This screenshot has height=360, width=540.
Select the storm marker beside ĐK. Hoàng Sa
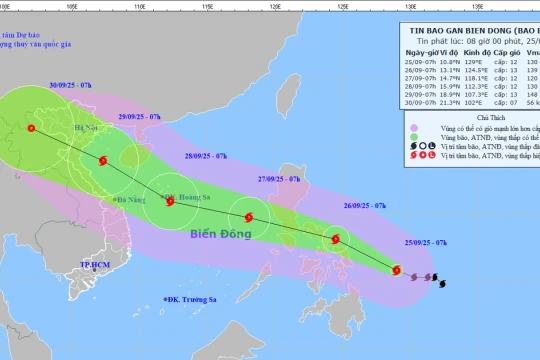coord(170,202)
